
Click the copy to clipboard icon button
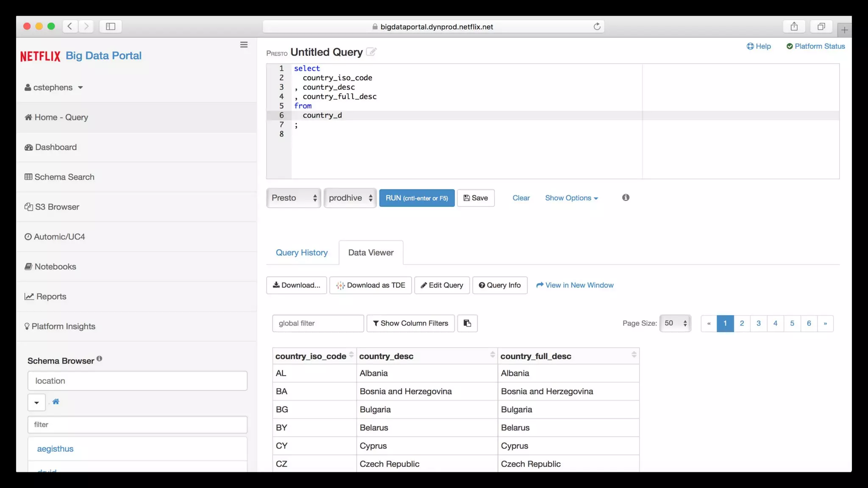pyautogui.click(x=467, y=323)
